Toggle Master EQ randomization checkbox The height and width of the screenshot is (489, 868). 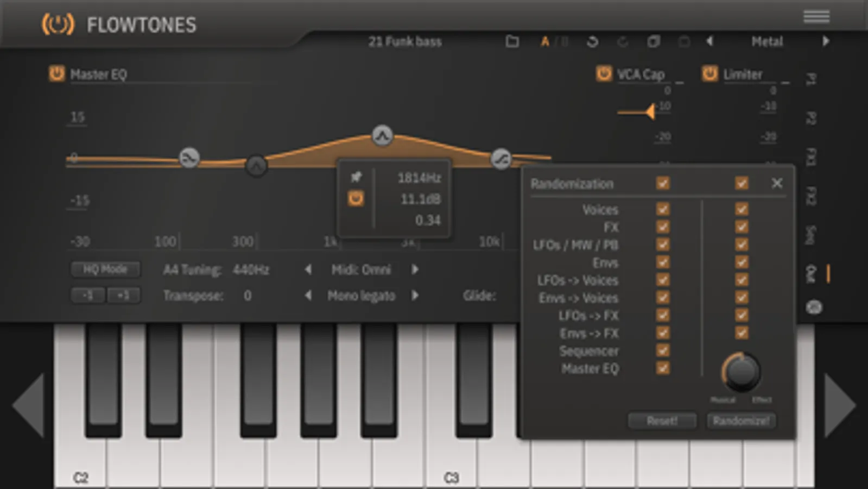[663, 368]
